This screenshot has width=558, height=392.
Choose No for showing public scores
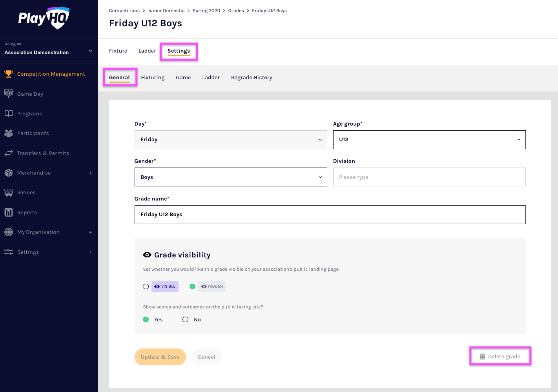click(x=186, y=319)
